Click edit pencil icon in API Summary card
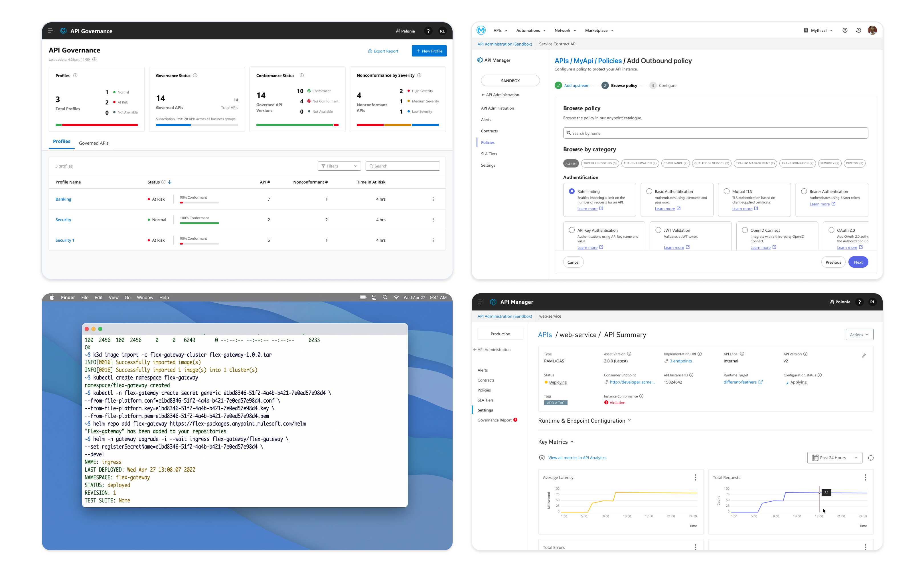This screenshot has height=571, width=924. click(864, 355)
